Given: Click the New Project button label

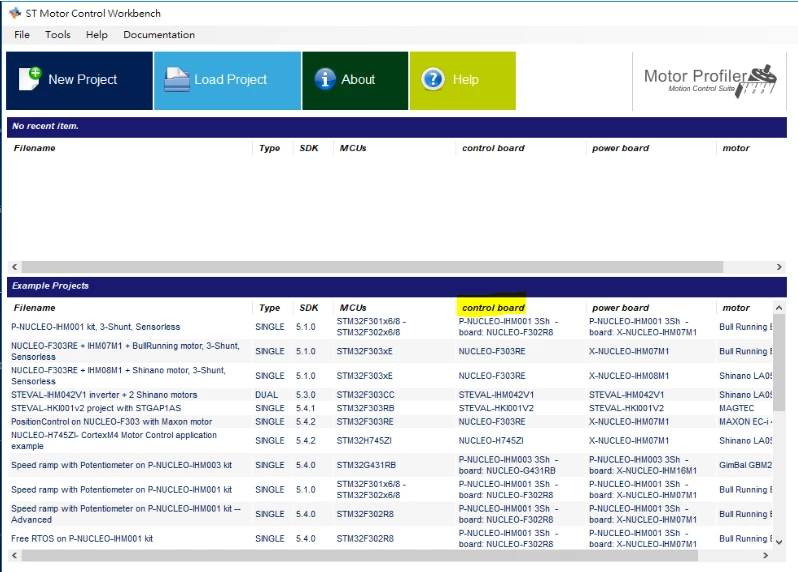Looking at the screenshot, I should (x=82, y=79).
